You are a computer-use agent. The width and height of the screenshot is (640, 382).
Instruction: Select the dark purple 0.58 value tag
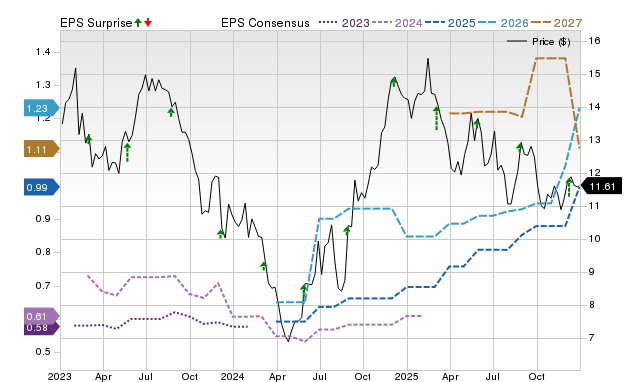coord(42,328)
